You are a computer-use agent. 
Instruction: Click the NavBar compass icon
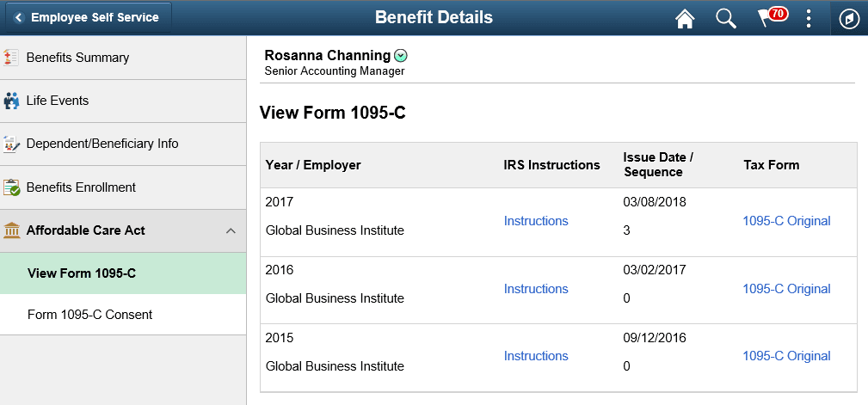(848, 18)
